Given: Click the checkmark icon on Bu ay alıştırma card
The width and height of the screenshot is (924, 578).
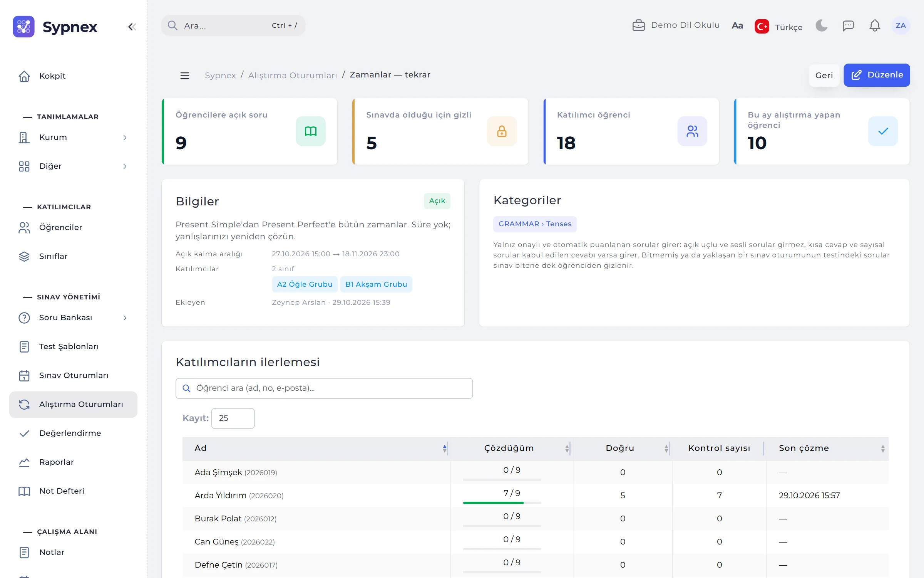Looking at the screenshot, I should (x=883, y=131).
